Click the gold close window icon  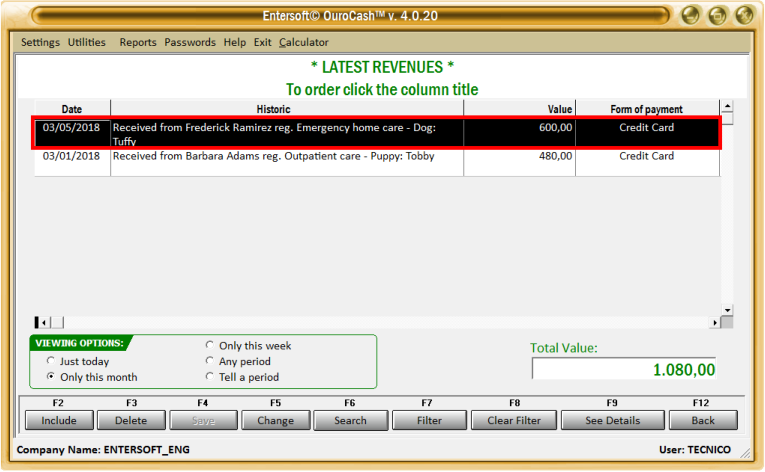(x=745, y=16)
